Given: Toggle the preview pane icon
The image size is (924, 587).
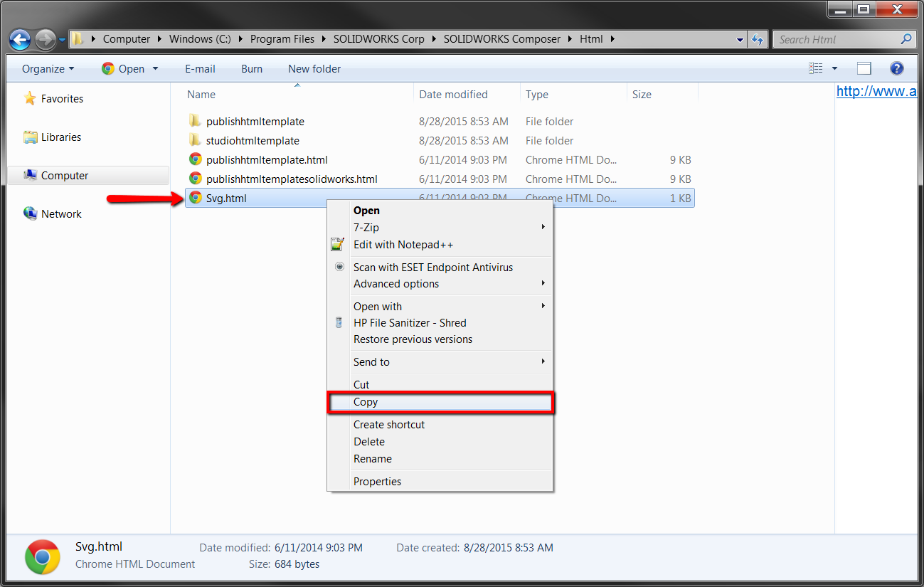Looking at the screenshot, I should click(864, 68).
